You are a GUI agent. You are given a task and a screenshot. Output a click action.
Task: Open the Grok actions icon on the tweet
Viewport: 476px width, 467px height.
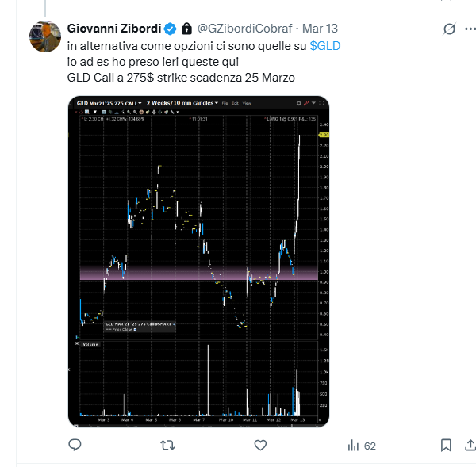449,29
